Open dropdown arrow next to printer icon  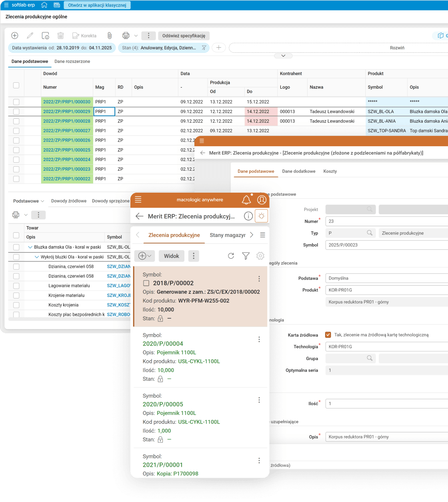[136, 36]
